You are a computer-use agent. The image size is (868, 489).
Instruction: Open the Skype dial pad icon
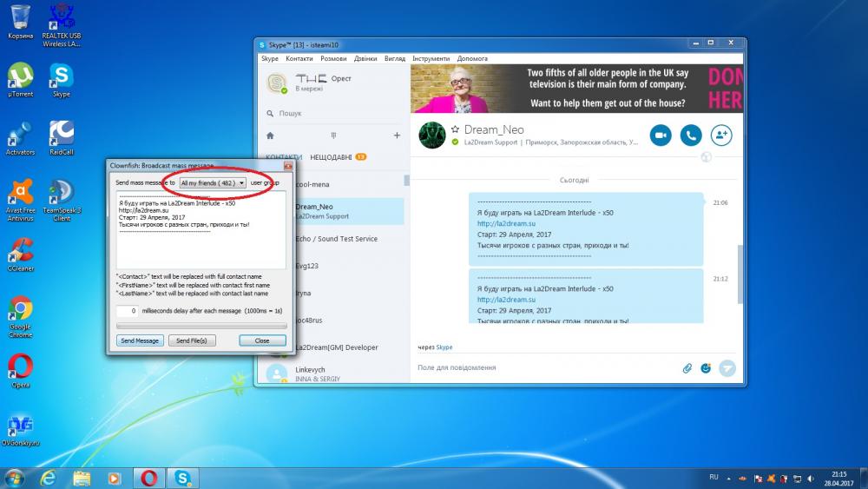coord(333,135)
